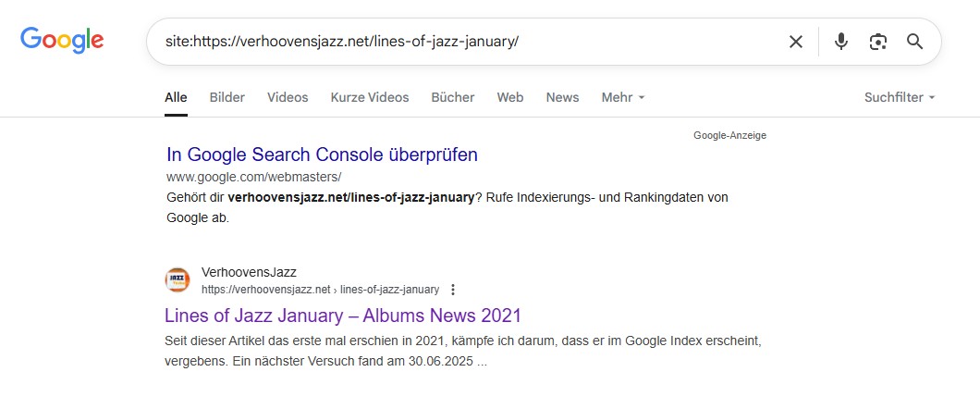Open 'In Google Search Console überprüfen' link

(322, 155)
